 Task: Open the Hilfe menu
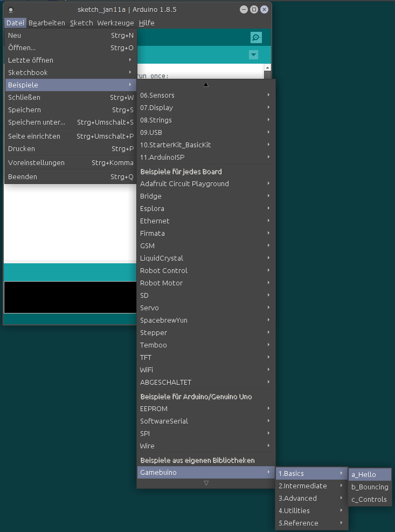pyautogui.click(x=147, y=23)
